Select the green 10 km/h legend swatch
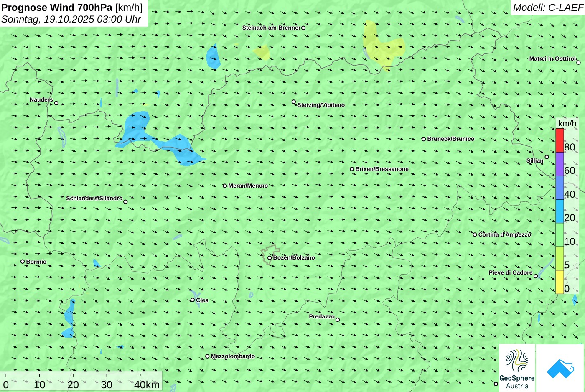The image size is (585, 392). coord(560,235)
